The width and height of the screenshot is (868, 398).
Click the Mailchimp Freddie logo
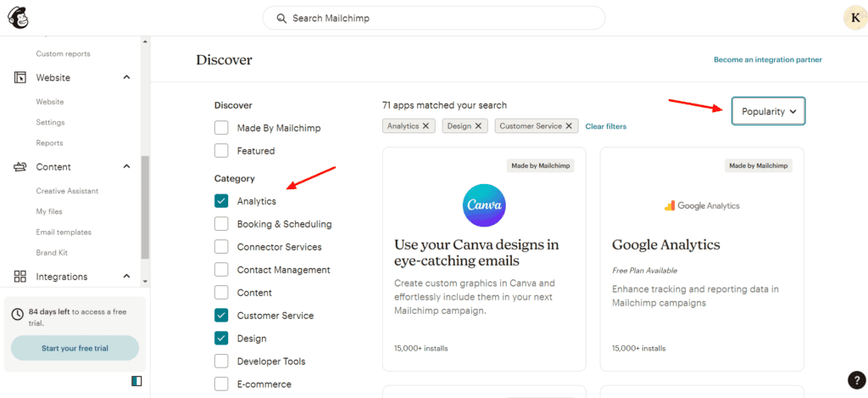click(19, 19)
